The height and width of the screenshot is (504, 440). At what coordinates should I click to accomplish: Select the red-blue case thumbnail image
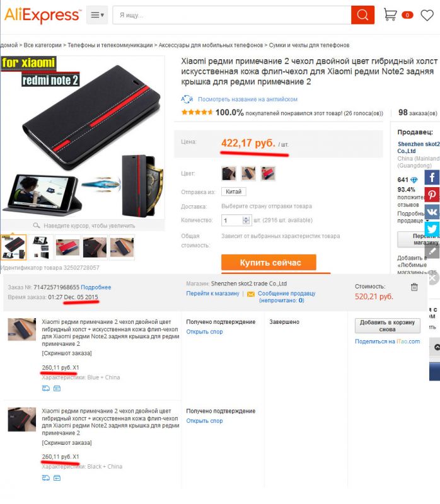(67, 247)
